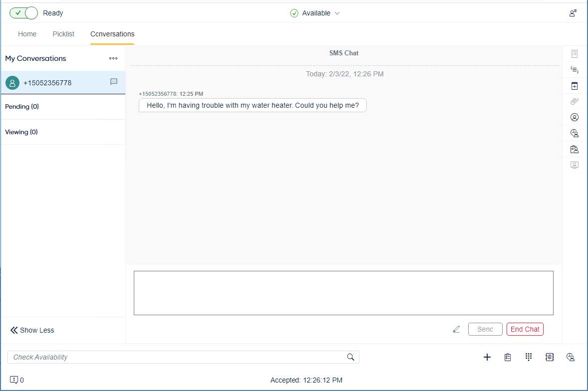The height and width of the screenshot is (391, 588).
Task: Open My Conversations more options menu
Action: pos(113,58)
